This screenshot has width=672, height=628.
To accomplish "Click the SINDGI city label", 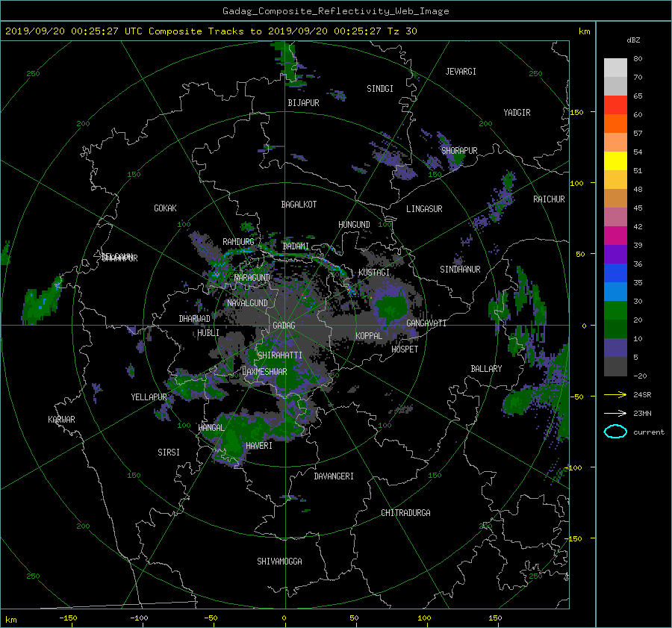I will 380,89.
